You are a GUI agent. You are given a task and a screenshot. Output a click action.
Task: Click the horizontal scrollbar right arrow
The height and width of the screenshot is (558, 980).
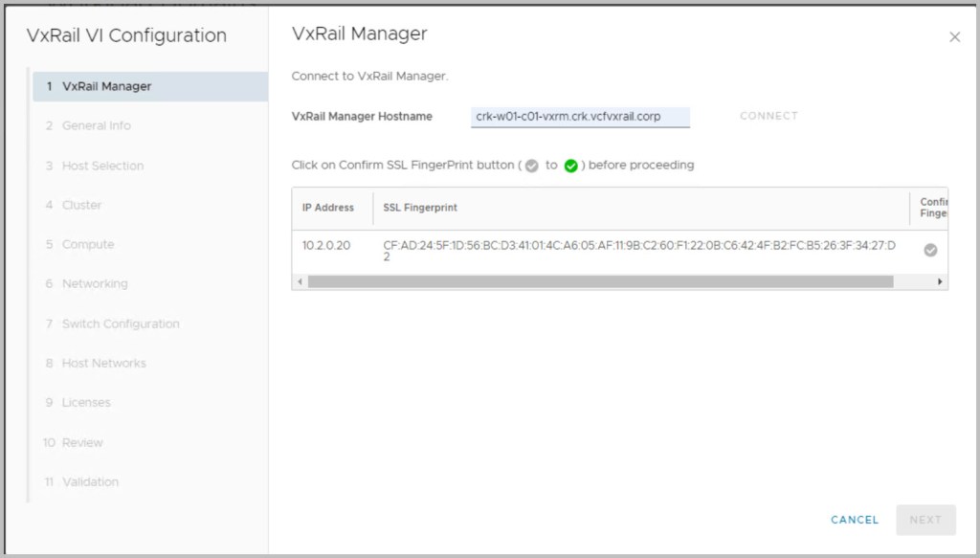[x=940, y=281]
